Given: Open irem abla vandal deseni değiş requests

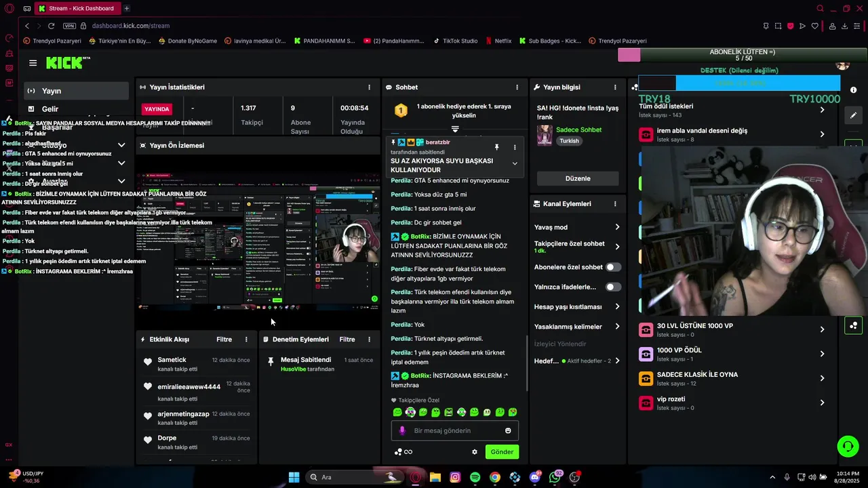Looking at the screenshot, I should pyautogui.click(x=732, y=134).
